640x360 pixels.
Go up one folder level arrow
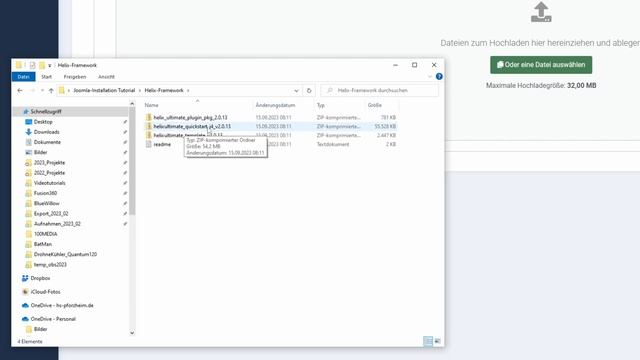click(x=51, y=91)
